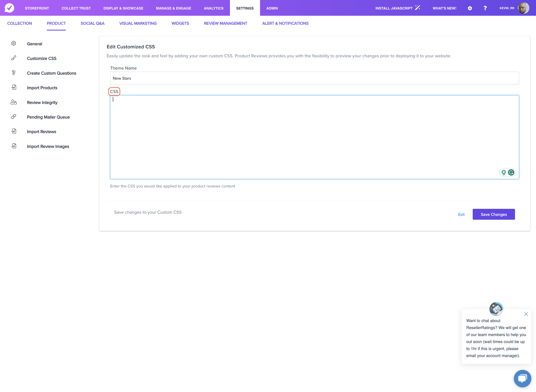Image resolution: width=536 pixels, height=392 pixels.
Task: Select Pending Mailer Queue in the sidebar
Action: tap(48, 117)
